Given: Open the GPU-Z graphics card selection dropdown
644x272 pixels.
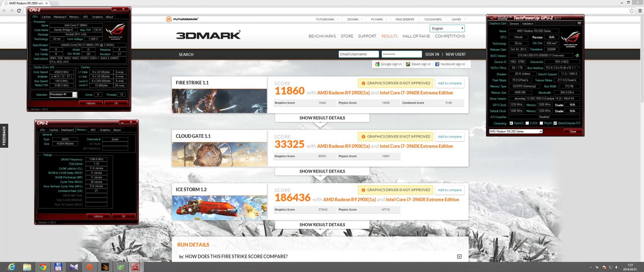Looking at the screenshot, I should pyautogui.click(x=516, y=131).
